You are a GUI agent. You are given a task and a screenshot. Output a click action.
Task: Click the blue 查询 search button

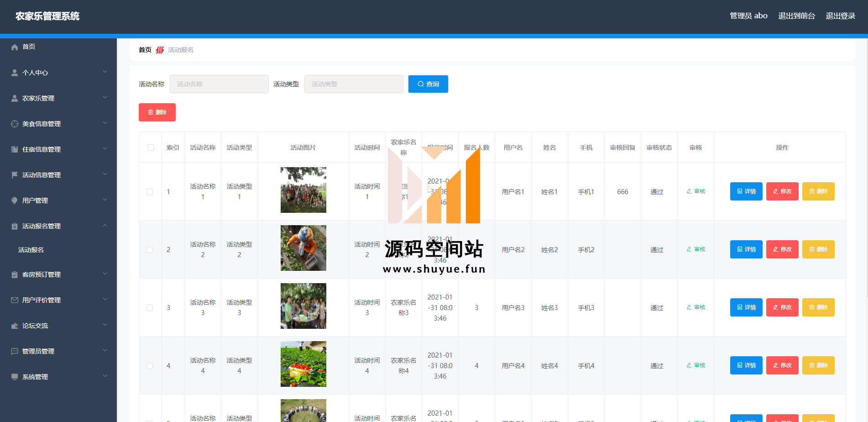tap(428, 84)
